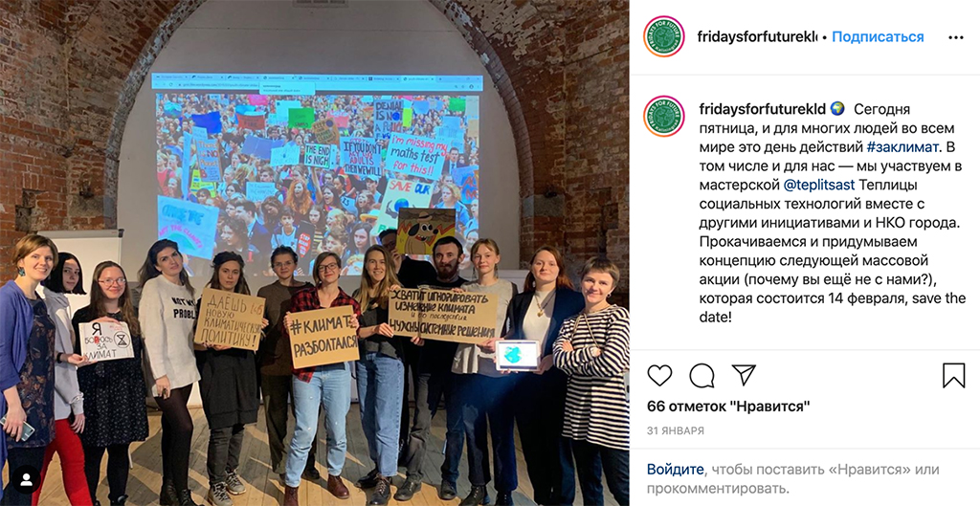
Task: Click the 31 ЯНВАРЯ post date
Action: pos(676,430)
